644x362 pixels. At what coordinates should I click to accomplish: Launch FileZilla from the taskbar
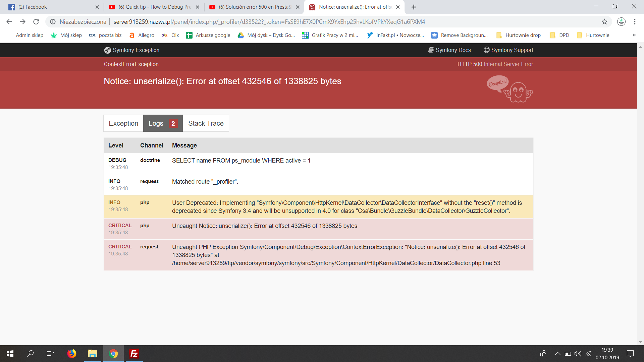pos(134,354)
